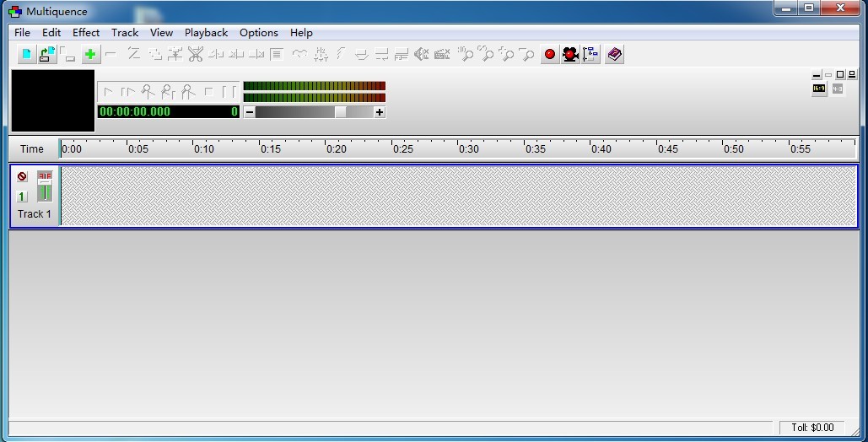Open the File menu
Viewport: 868px width, 442px height.
tap(23, 33)
